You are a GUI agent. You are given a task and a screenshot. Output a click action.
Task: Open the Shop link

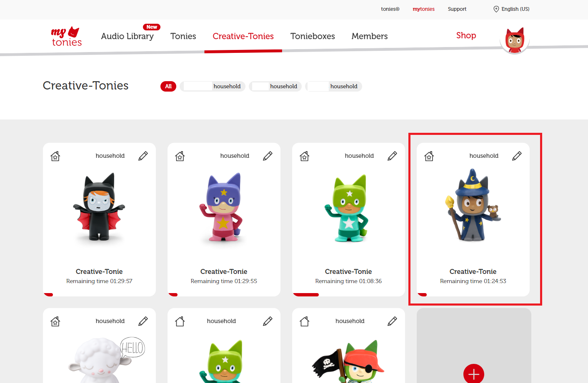pyautogui.click(x=466, y=35)
